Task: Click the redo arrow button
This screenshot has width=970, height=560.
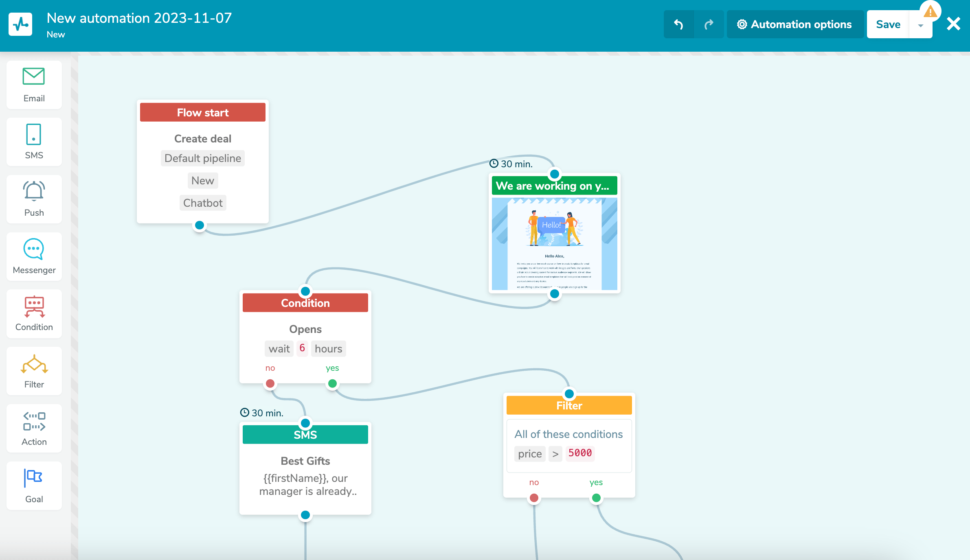Action: click(x=709, y=24)
